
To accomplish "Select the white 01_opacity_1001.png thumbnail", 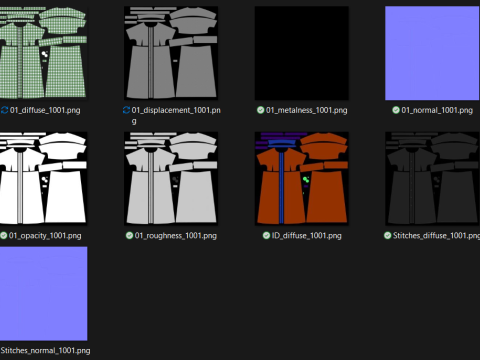I will pyautogui.click(x=43, y=179).
